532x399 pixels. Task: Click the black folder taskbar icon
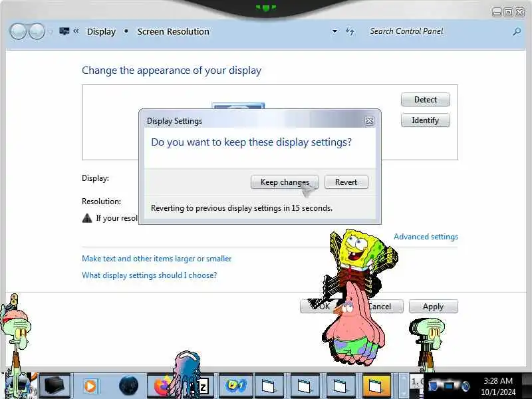point(55,386)
